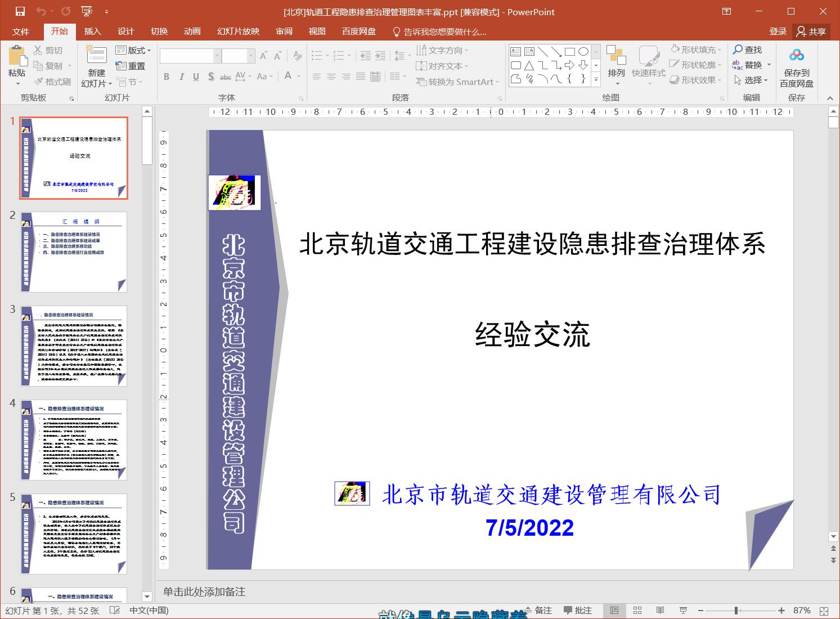Toggle the 备注 (Notes) pane button

pos(538,611)
